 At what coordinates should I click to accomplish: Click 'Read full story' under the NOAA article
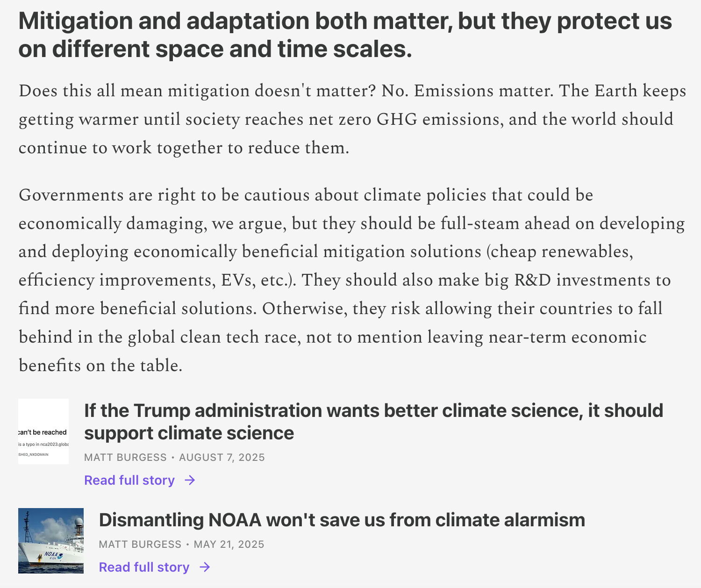144,567
